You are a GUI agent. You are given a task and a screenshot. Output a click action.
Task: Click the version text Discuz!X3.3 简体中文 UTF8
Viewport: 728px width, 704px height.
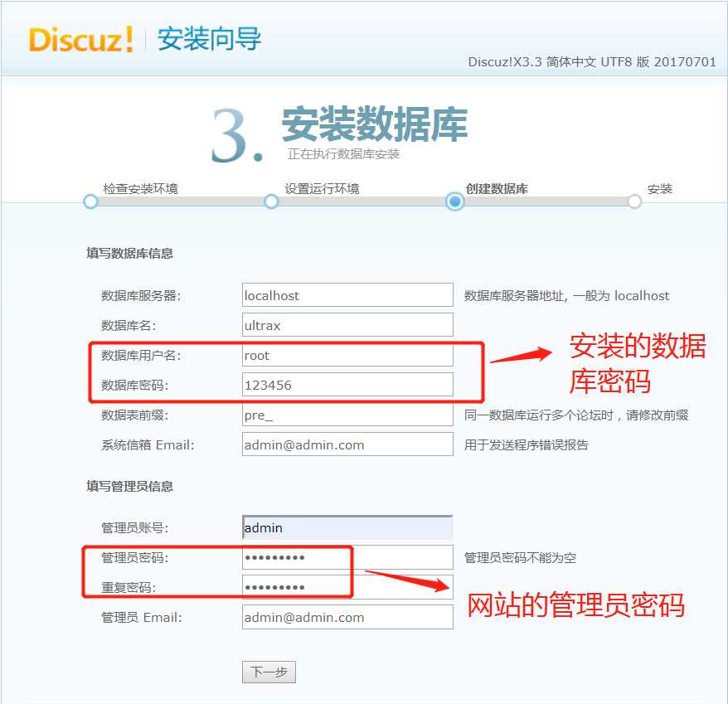click(x=591, y=61)
